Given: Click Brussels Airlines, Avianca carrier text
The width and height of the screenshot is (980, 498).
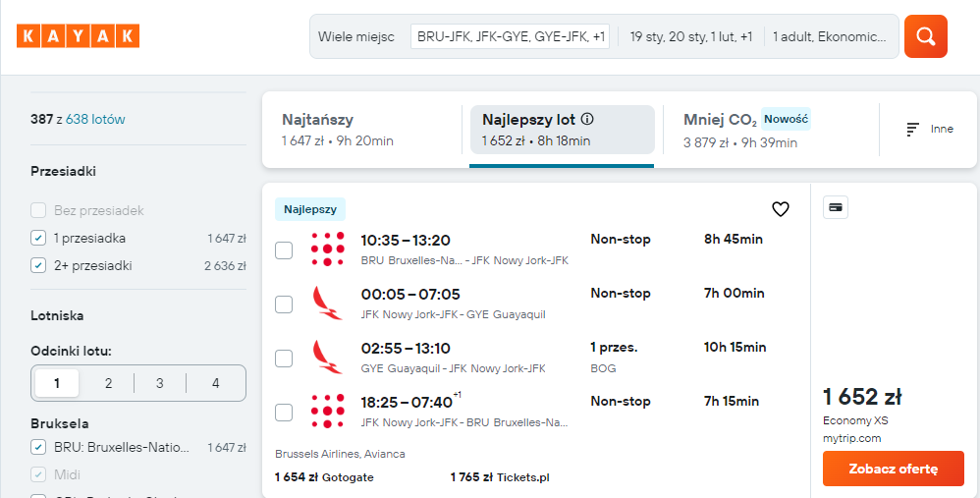Looking at the screenshot, I should [x=340, y=454].
